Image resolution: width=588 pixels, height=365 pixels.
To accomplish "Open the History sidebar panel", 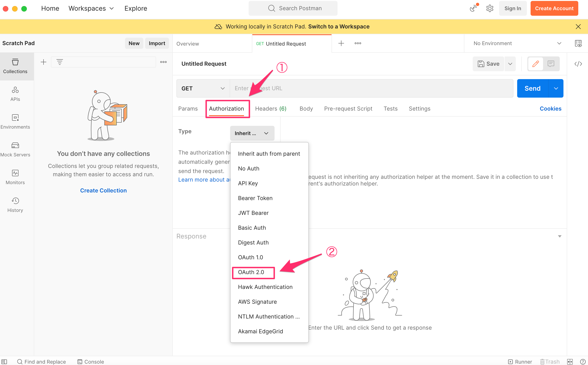I will click(x=15, y=205).
